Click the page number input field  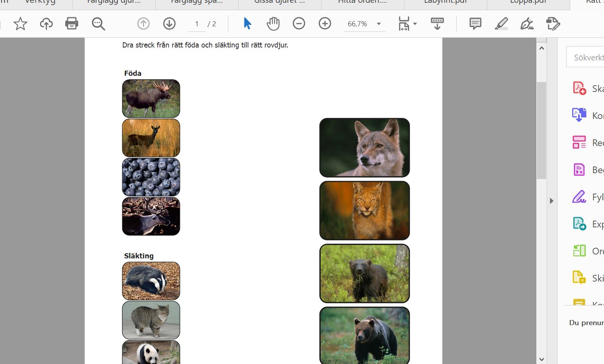196,24
